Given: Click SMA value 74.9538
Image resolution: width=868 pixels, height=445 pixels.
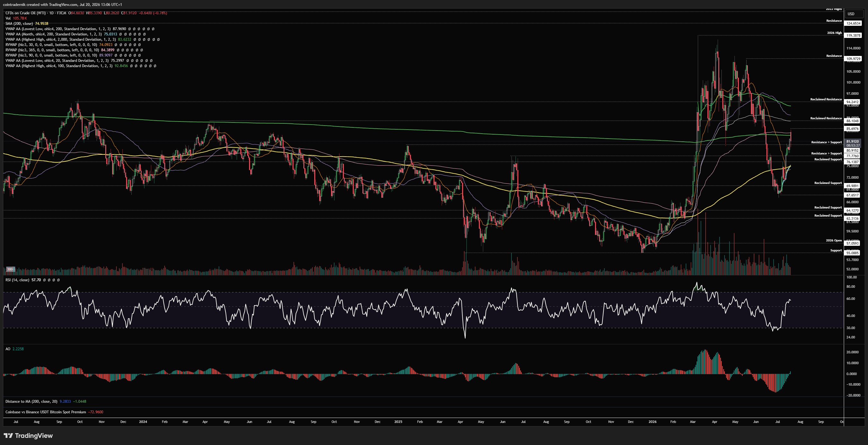Looking at the screenshot, I should [x=41, y=24].
